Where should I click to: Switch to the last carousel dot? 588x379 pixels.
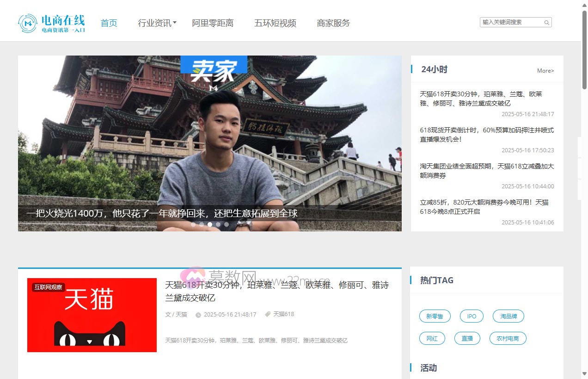click(x=227, y=224)
